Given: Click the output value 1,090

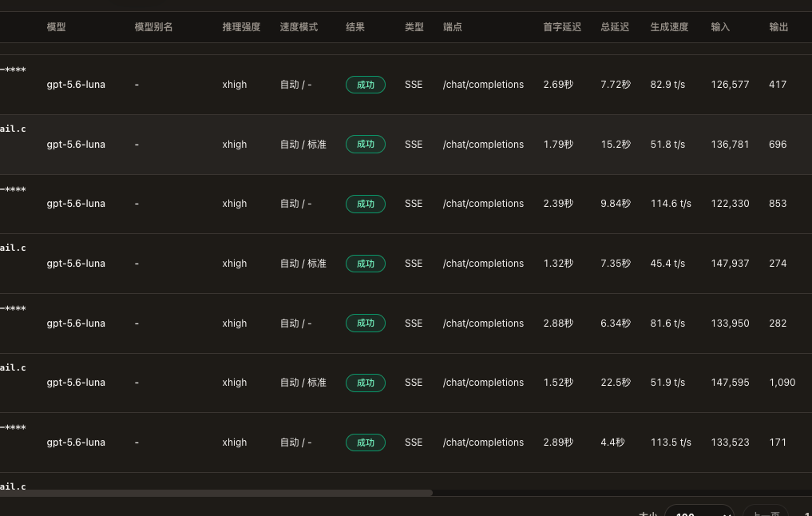Looking at the screenshot, I should 782,383.
